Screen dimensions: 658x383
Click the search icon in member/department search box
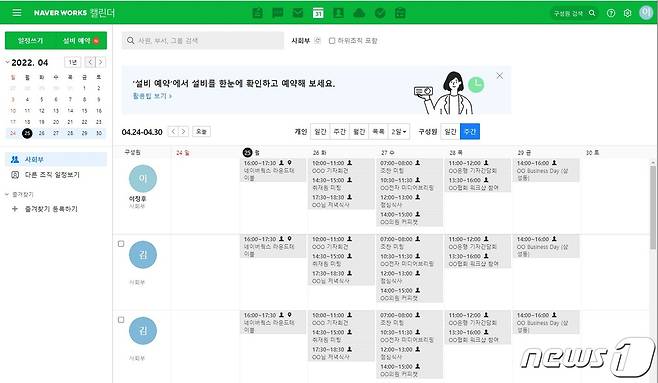click(131, 41)
